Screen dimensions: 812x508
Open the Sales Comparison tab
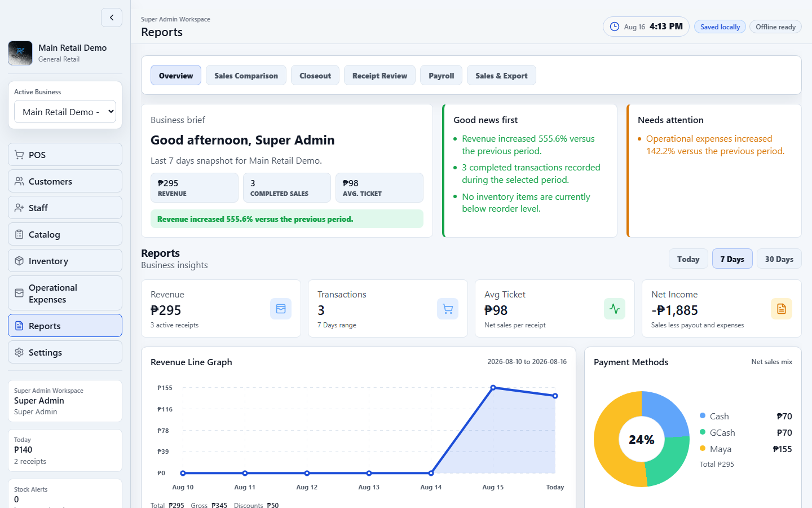click(x=246, y=75)
